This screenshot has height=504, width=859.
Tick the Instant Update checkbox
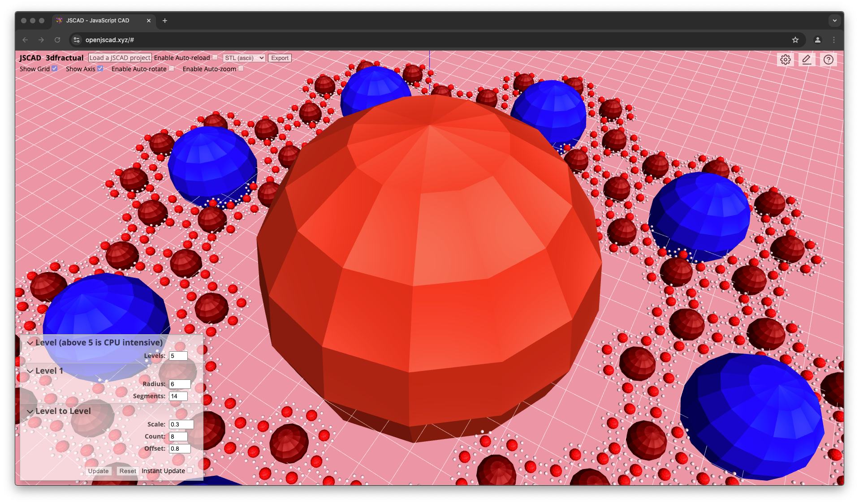pyautogui.click(x=190, y=470)
